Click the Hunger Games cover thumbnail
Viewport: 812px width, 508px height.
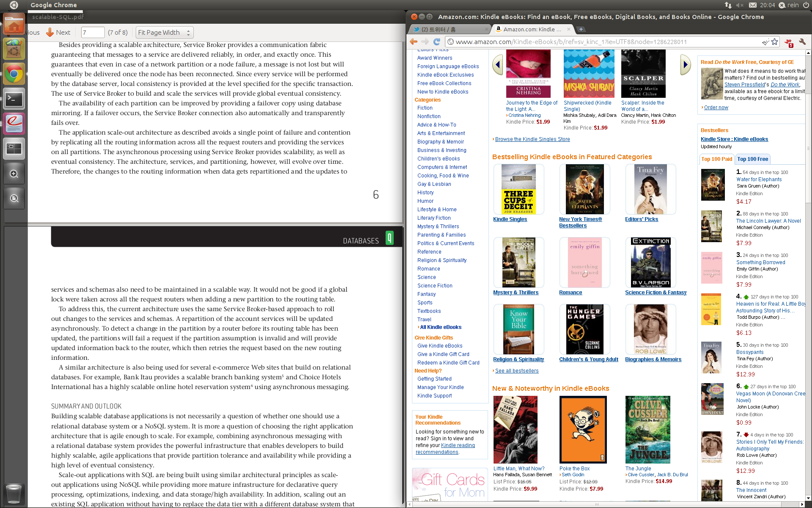(x=585, y=329)
